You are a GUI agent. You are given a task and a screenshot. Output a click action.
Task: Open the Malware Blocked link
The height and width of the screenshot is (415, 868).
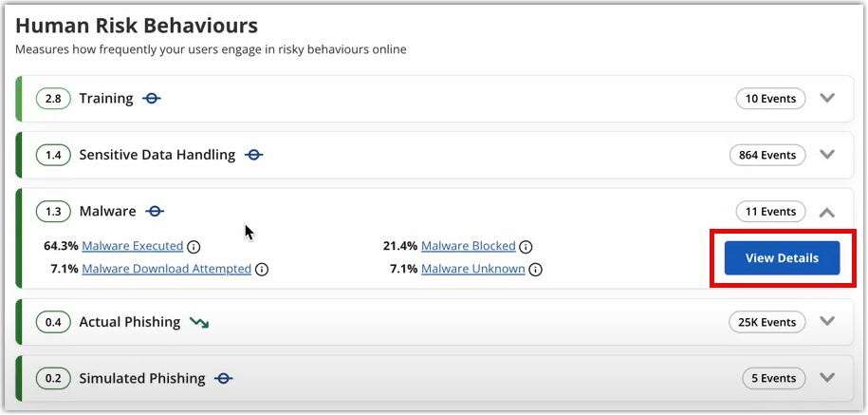pyautogui.click(x=469, y=245)
